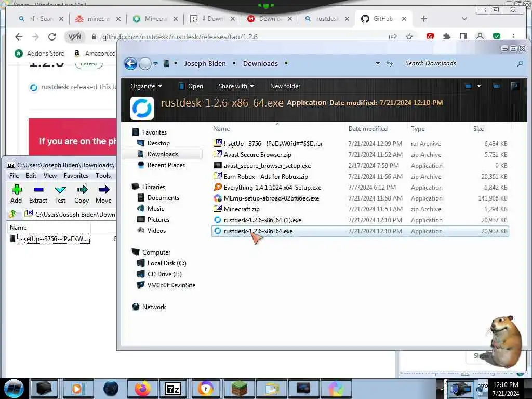532x399 pixels.
Task: Open Firefox from the taskbar
Action: point(142,389)
